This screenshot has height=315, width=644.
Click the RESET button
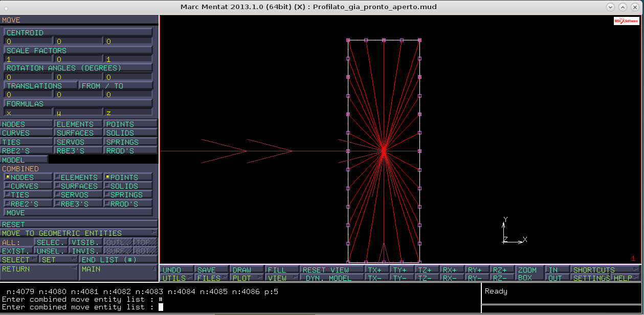79,224
